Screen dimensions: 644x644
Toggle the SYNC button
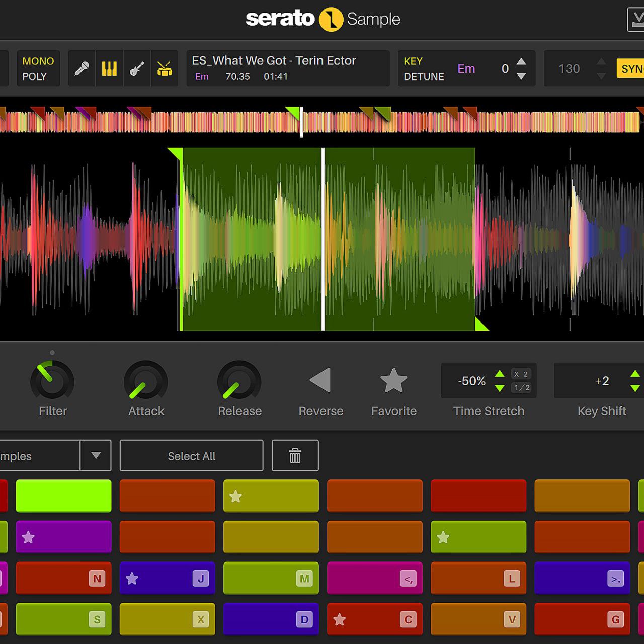pyautogui.click(x=630, y=68)
